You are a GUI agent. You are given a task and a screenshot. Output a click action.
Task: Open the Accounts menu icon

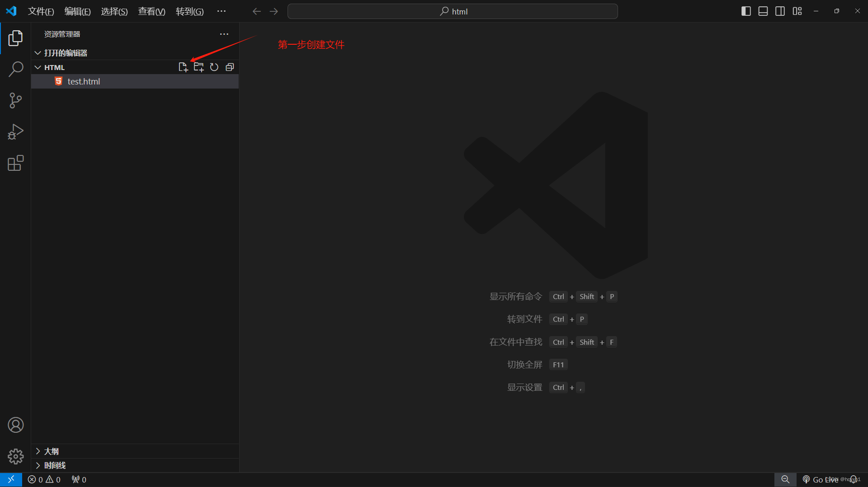click(15, 425)
